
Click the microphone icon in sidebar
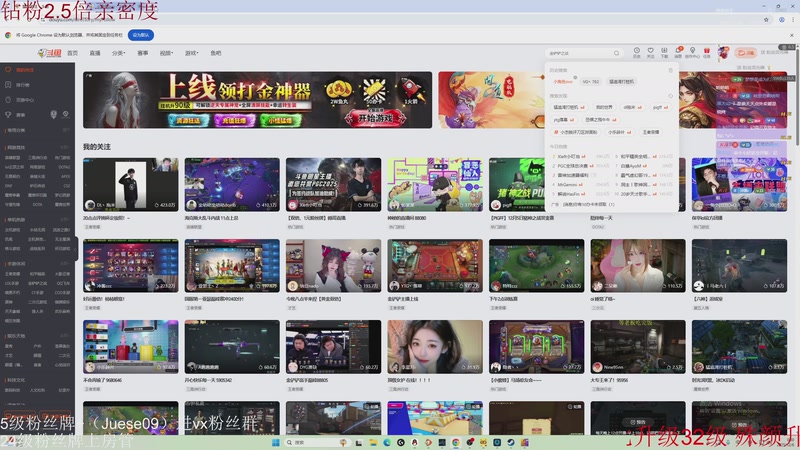coord(54,114)
